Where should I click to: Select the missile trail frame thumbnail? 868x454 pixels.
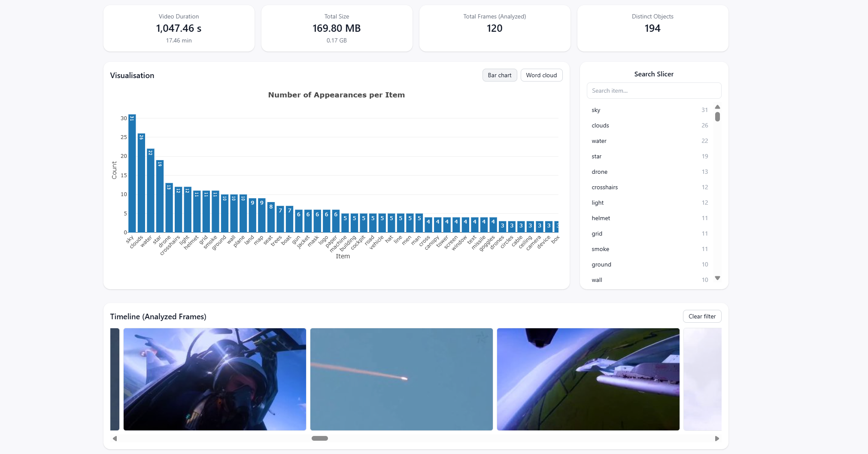pyautogui.click(x=401, y=379)
